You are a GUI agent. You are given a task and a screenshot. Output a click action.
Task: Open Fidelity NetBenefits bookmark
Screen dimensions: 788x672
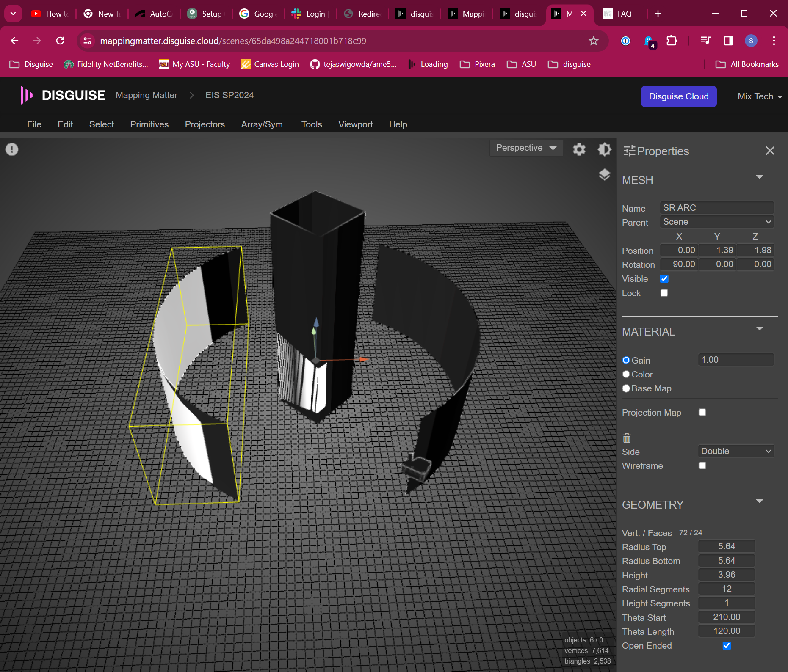click(x=106, y=64)
